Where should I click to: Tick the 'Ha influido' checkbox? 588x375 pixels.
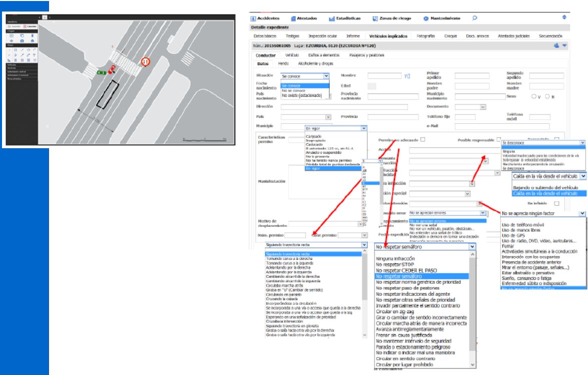(x=556, y=203)
